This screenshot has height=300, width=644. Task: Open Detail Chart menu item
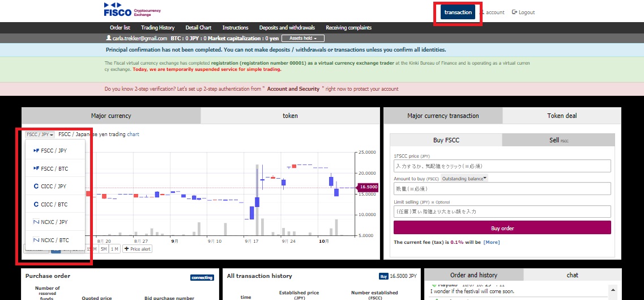pyautogui.click(x=198, y=28)
